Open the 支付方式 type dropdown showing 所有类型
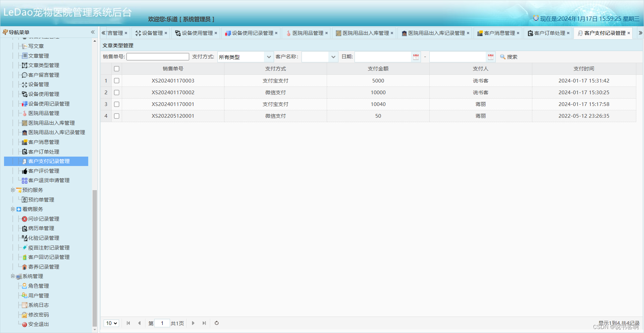644x333 pixels. pos(245,57)
